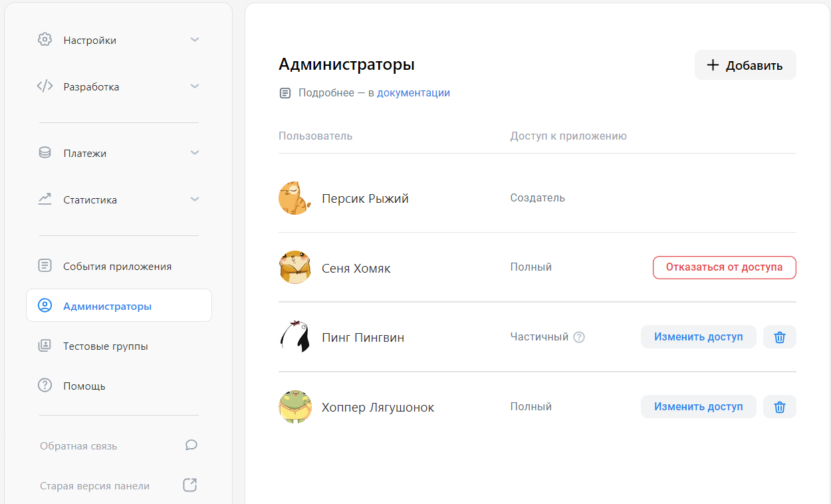The width and height of the screenshot is (831, 504).
Task: Open Персик Рыжий's avatar thumbnail
Action: pyautogui.click(x=295, y=197)
